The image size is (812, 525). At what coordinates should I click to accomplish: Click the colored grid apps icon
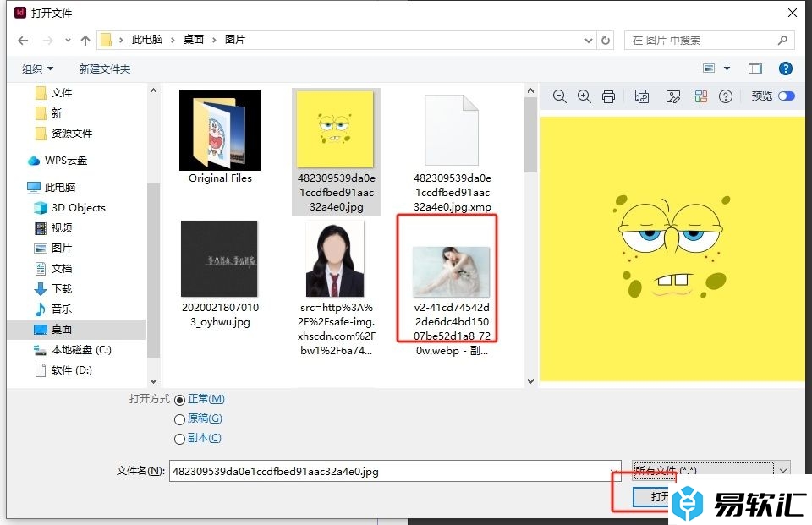700,97
